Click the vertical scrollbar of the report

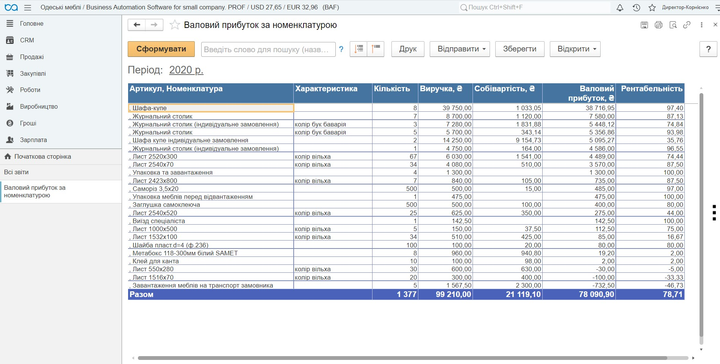701,215
